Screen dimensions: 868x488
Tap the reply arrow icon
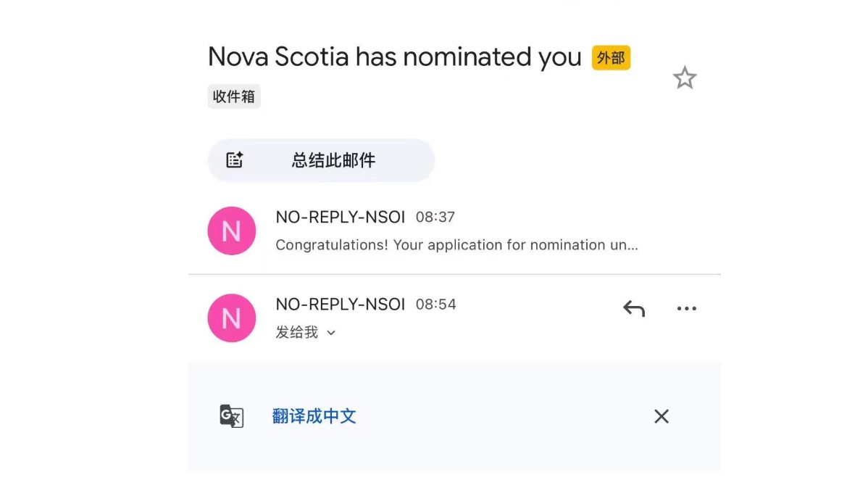[633, 307]
